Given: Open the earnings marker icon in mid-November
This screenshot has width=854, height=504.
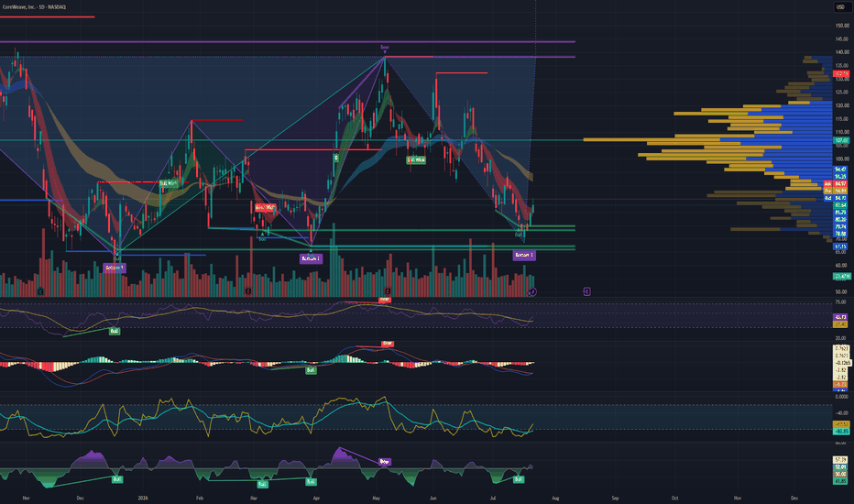Looking at the screenshot, I should click(41, 291).
